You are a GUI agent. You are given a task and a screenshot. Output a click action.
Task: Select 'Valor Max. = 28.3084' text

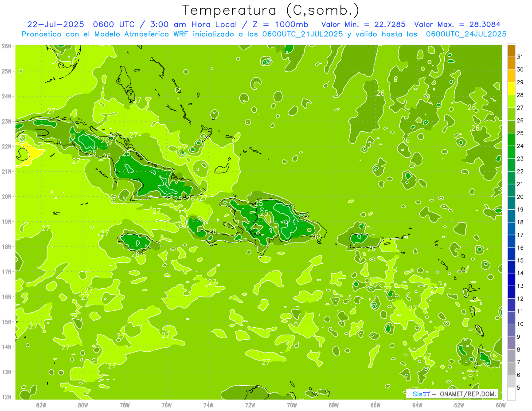click(457, 24)
